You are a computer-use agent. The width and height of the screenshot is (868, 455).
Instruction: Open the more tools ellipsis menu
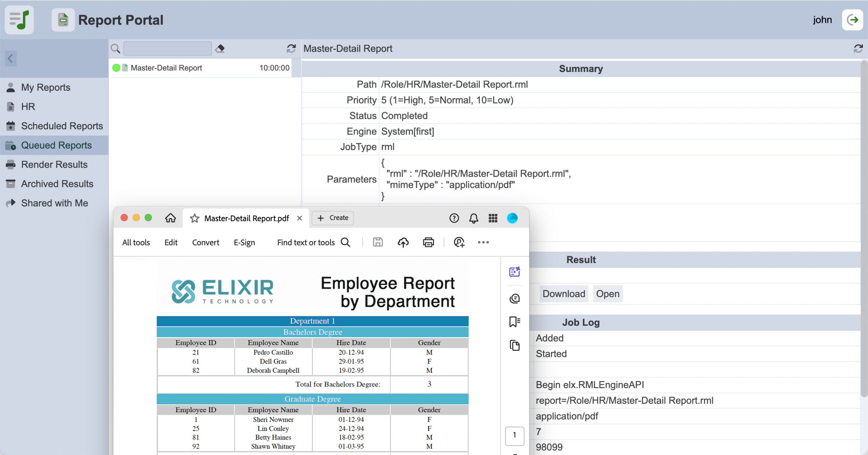484,242
